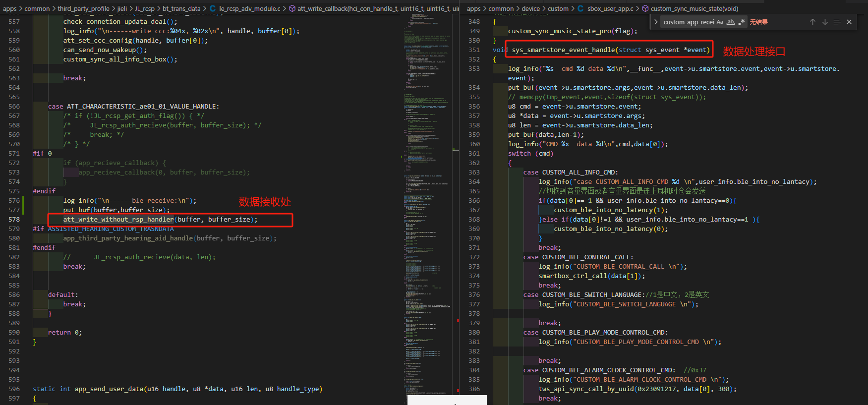Open le_rcsp_adv_module.c breadcrumb file icon

[213, 8]
